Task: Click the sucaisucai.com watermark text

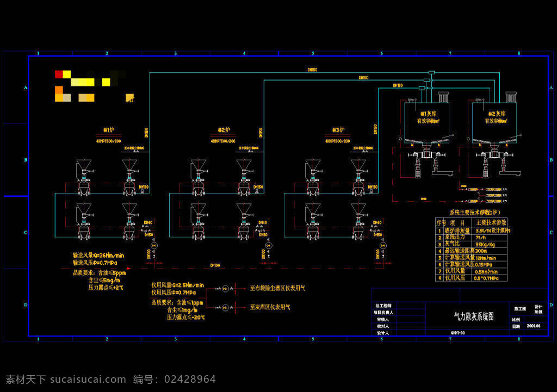Action: (88, 379)
